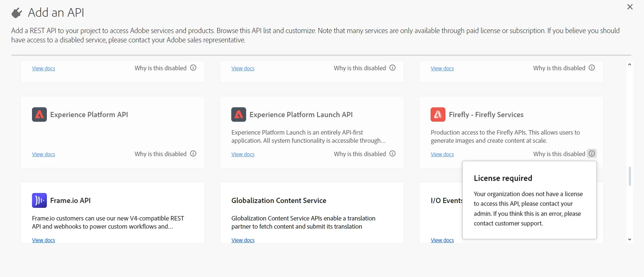Click Why is this disabled on Launch API
This screenshot has width=644, height=277.
click(360, 154)
